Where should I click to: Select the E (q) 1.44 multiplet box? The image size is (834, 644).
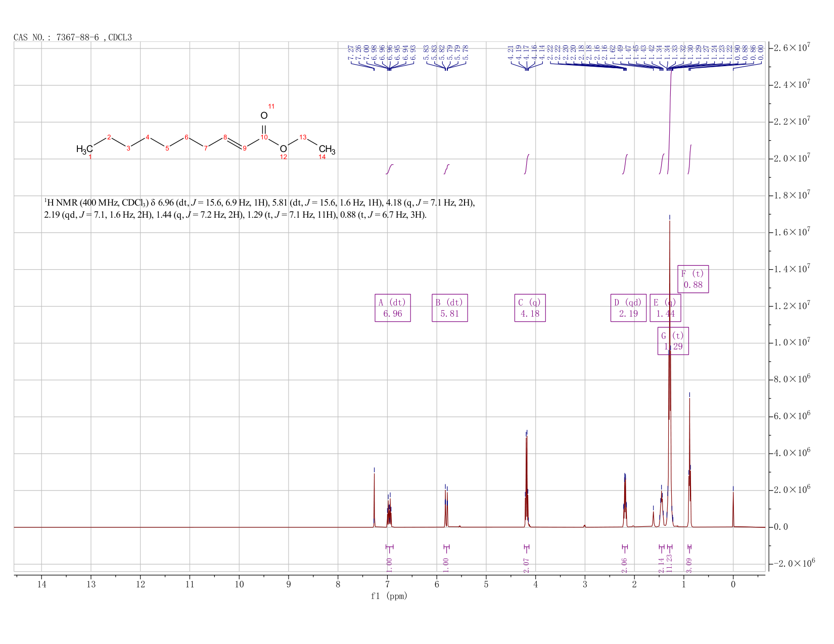(665, 308)
